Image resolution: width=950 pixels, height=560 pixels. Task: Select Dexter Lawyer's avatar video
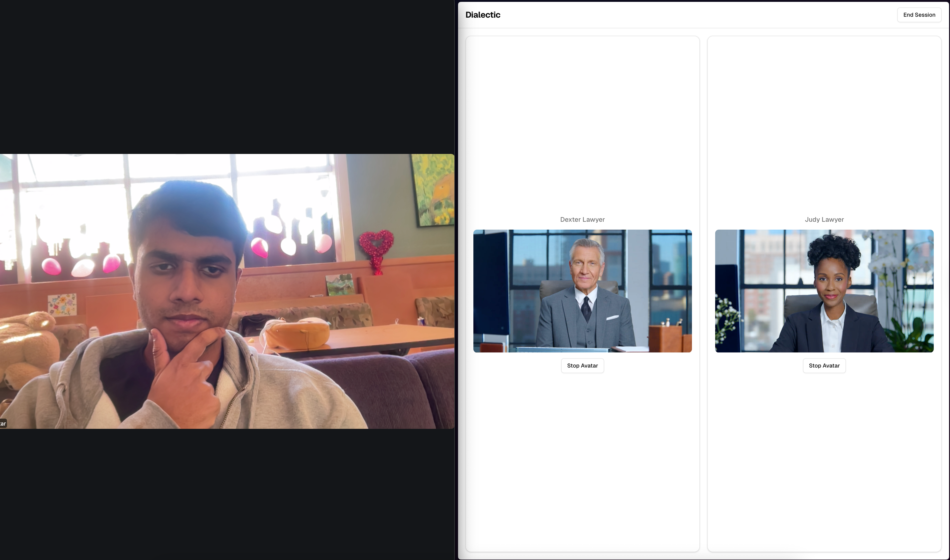point(582,291)
